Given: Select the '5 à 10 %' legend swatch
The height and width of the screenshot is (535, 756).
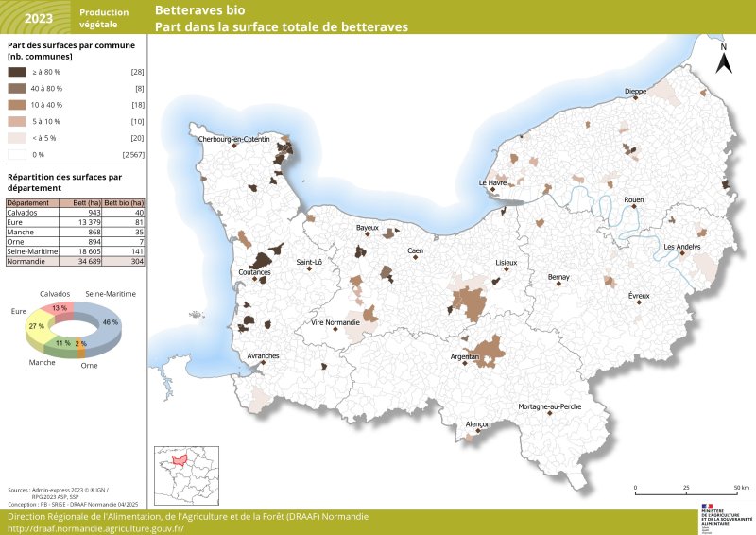Looking at the screenshot, I should coord(17,122).
